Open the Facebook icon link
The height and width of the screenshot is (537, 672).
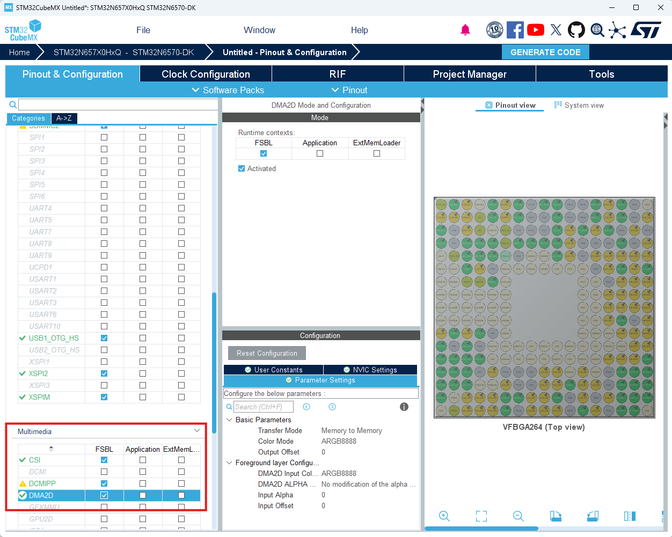pos(515,30)
